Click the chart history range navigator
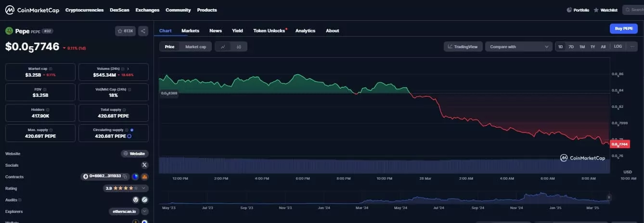Screen dimensions: 644x223 [x=384, y=197]
